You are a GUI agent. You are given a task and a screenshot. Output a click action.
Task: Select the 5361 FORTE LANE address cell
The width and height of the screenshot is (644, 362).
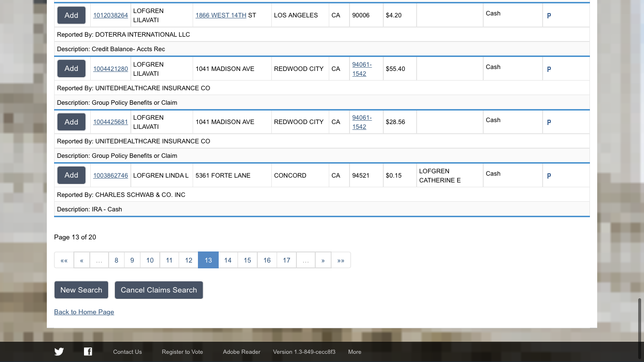[x=232, y=176]
